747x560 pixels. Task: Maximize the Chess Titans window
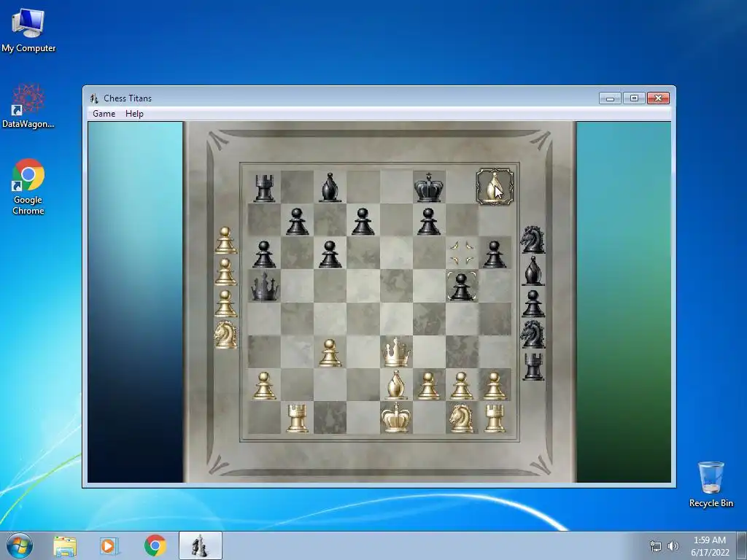(x=634, y=98)
